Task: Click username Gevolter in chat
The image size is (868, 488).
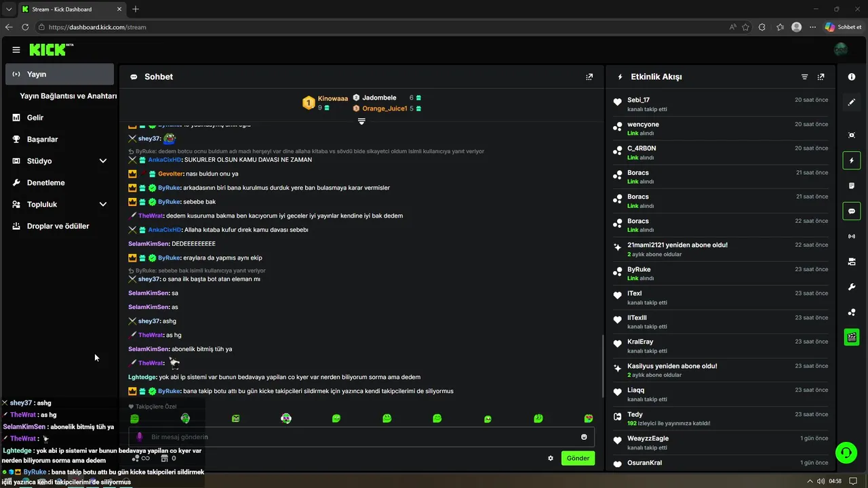Action: [171, 174]
